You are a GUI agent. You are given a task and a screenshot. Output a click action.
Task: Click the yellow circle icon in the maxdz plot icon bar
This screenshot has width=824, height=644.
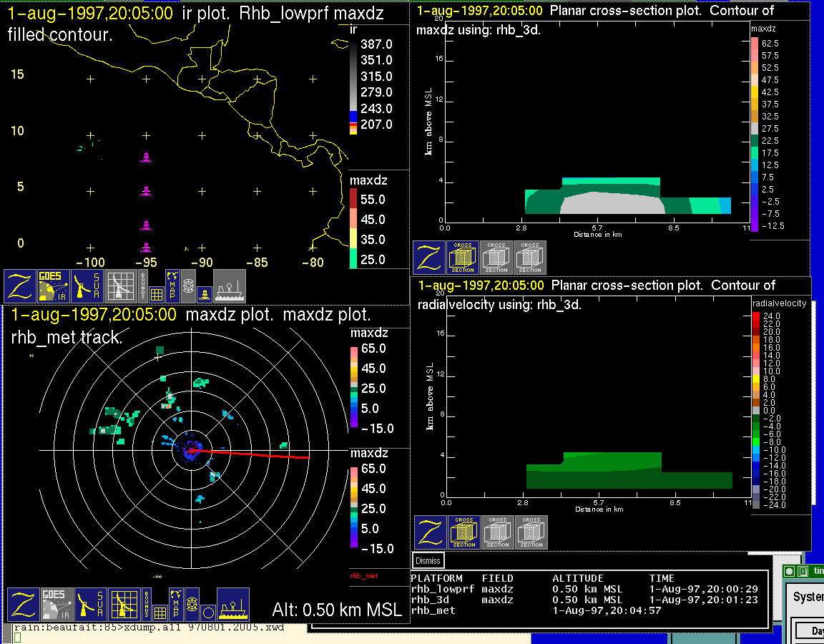pos(207,613)
